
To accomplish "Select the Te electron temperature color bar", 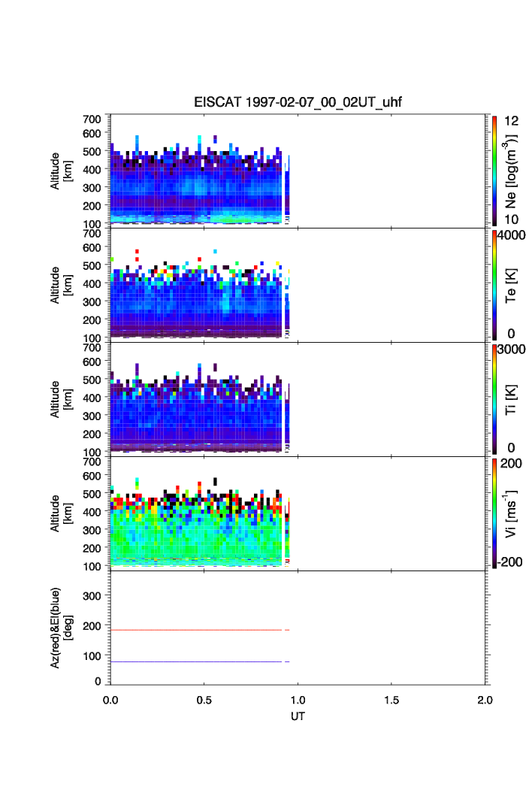I will click(494, 285).
